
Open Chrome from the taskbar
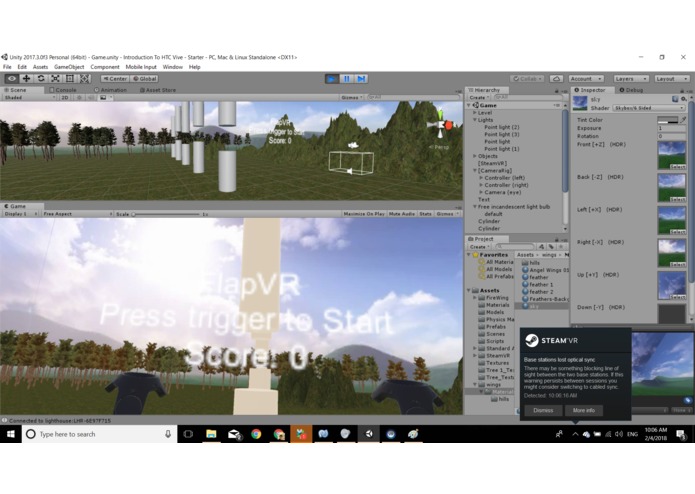pos(256,434)
